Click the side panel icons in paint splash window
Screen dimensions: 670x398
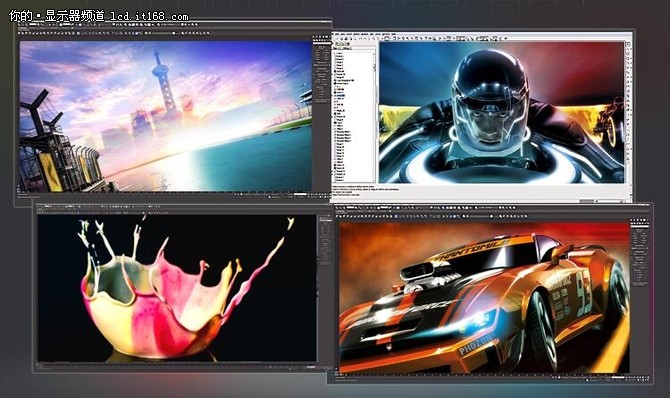coord(326,239)
